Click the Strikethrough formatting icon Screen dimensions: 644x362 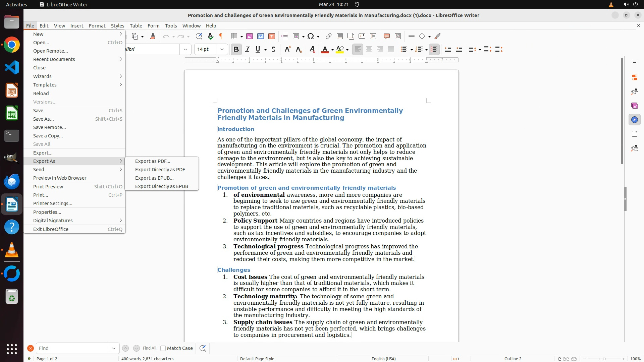pyautogui.click(x=273, y=50)
